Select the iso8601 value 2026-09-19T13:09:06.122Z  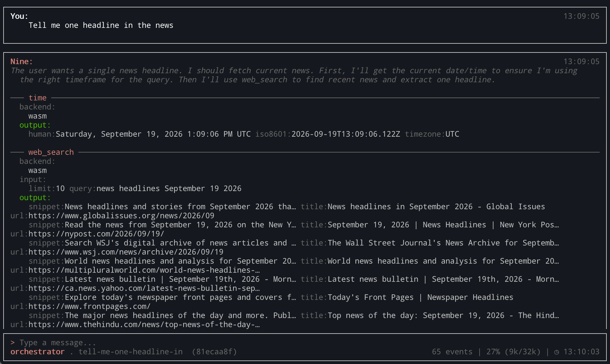346,134
